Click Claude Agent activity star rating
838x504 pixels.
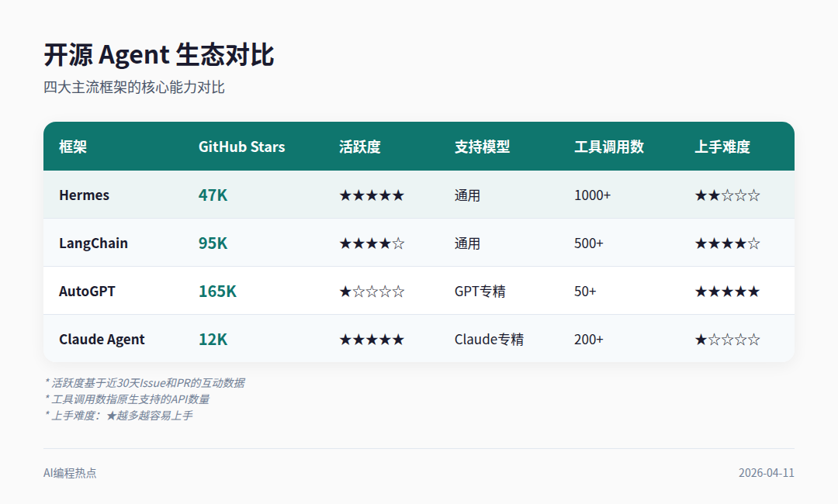pos(372,340)
